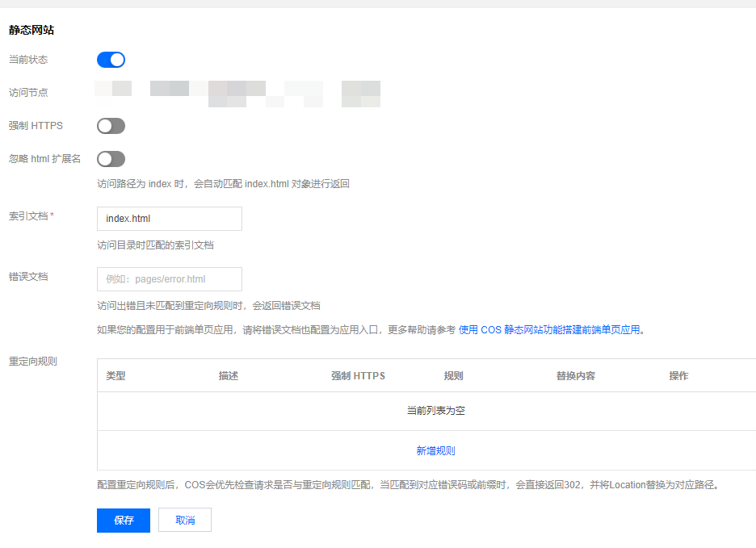Click the empty 错误文档 input field
The height and width of the screenshot is (548, 756).
click(x=169, y=279)
